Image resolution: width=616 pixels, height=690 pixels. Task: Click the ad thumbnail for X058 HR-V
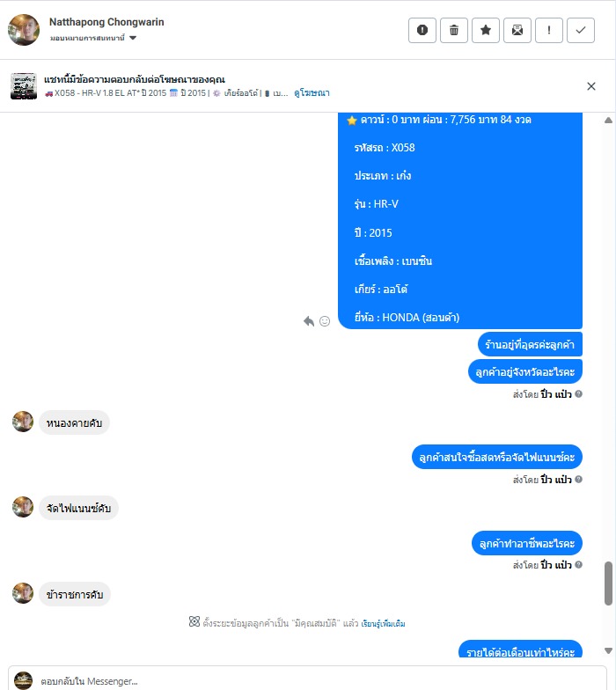(x=23, y=86)
